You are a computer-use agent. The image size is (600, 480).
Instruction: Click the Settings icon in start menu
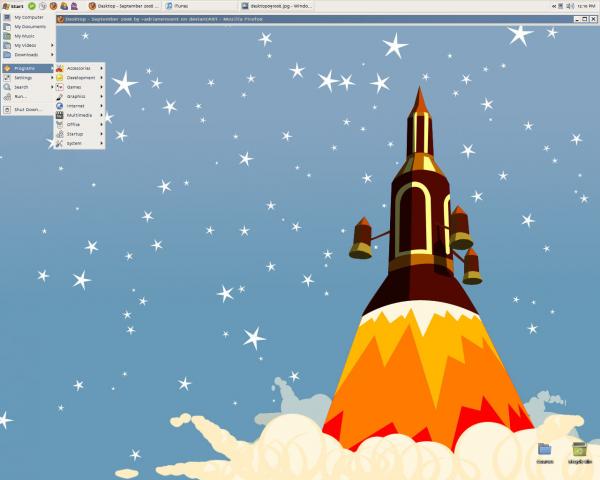[x=7, y=78]
